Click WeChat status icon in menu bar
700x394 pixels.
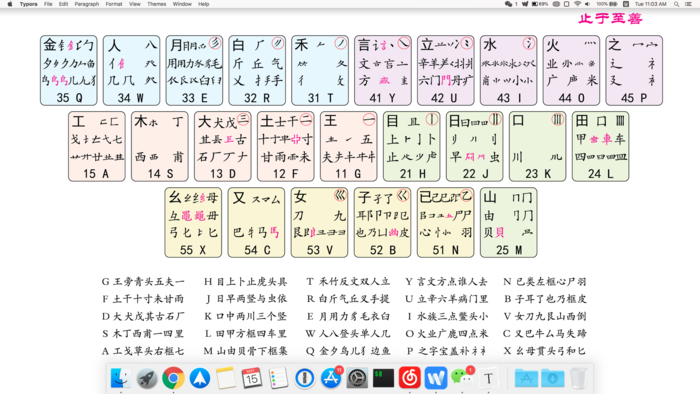click(x=508, y=4)
